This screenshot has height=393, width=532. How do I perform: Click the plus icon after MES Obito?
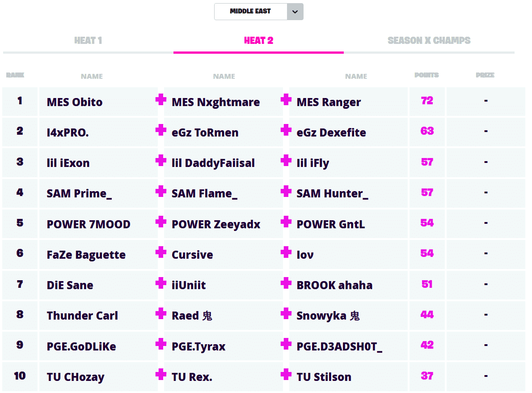(x=161, y=100)
